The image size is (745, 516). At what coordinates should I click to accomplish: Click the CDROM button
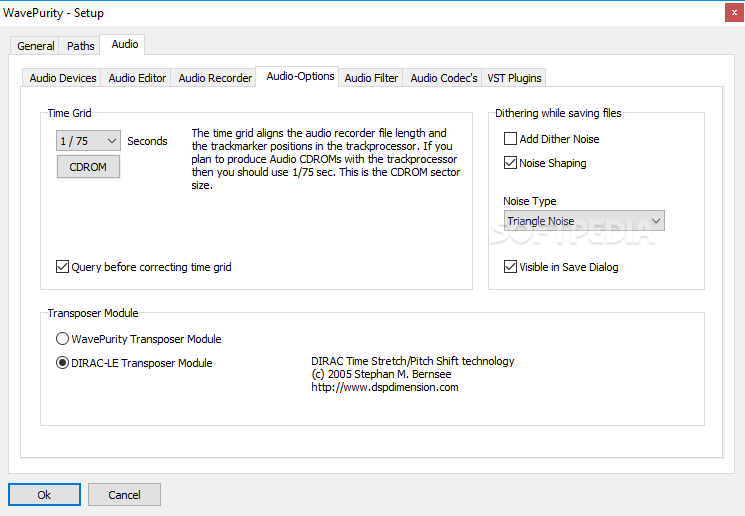pyautogui.click(x=88, y=167)
